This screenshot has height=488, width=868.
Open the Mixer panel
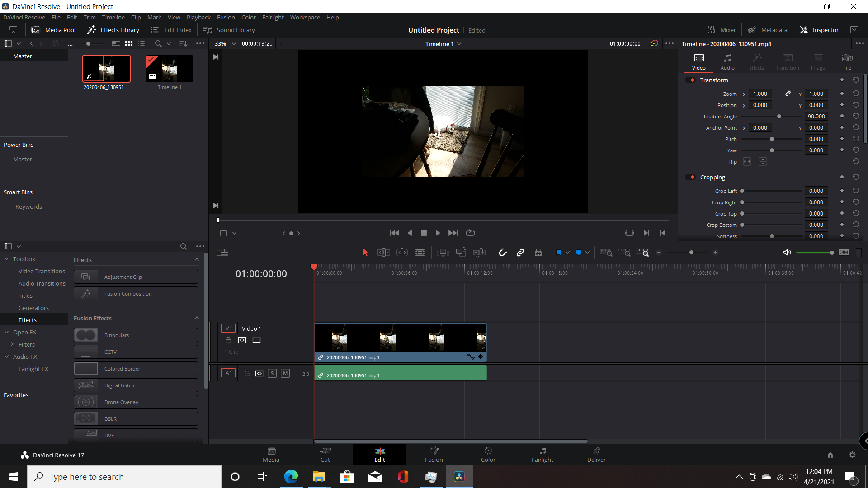pyautogui.click(x=722, y=30)
